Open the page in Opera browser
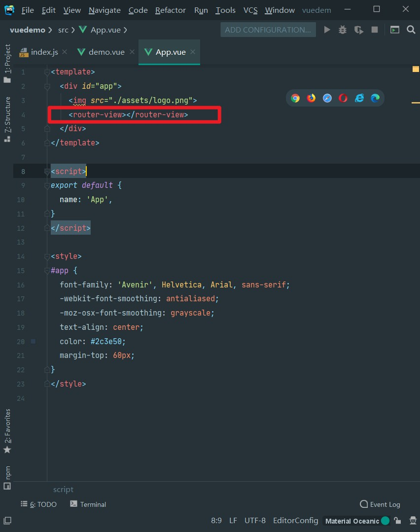The width and height of the screenshot is (420, 532). coord(343,98)
